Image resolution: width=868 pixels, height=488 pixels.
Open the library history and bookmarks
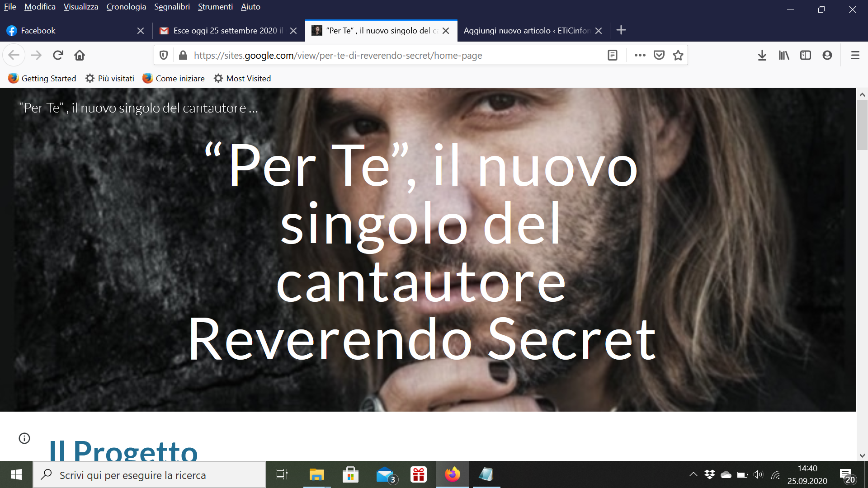[x=784, y=55]
